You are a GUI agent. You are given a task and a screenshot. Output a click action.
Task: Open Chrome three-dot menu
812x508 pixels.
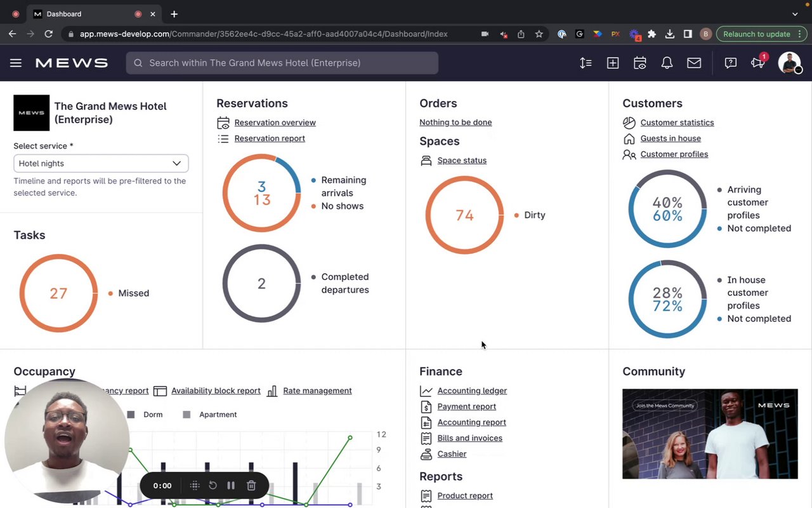[799, 34]
